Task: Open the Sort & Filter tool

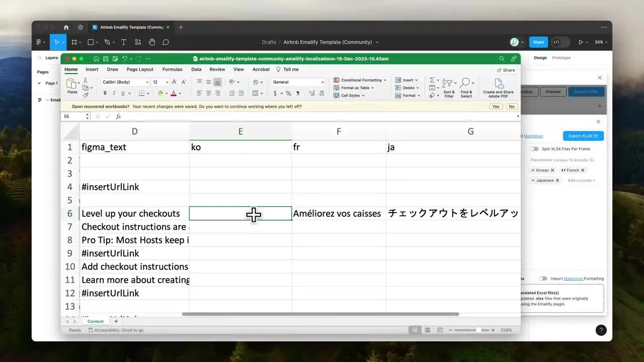Action: click(449, 87)
